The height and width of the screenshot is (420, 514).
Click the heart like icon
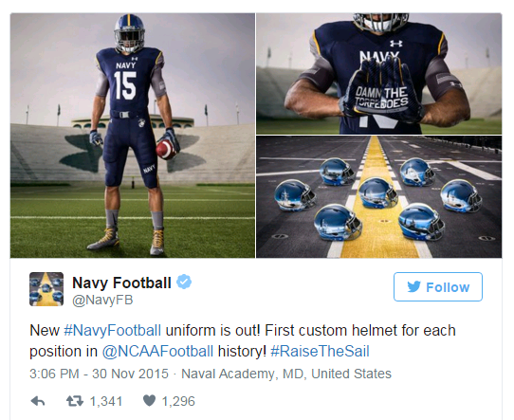149,401
